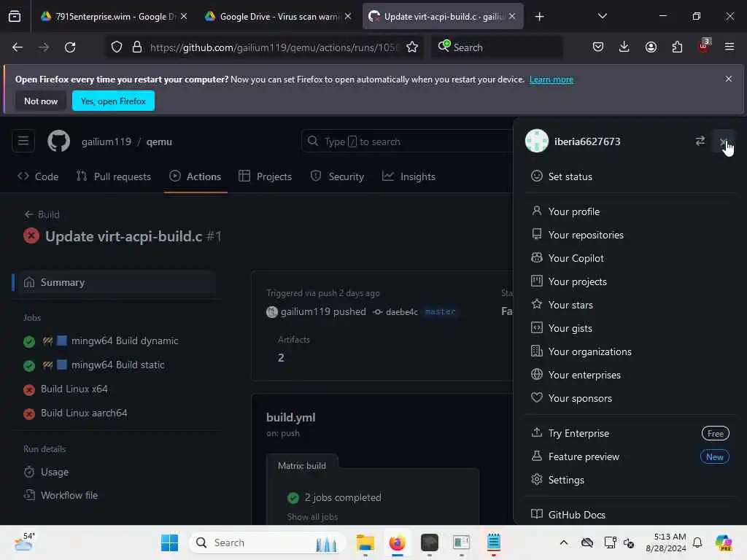
Task: Click the Not now button
Action: [x=41, y=101]
